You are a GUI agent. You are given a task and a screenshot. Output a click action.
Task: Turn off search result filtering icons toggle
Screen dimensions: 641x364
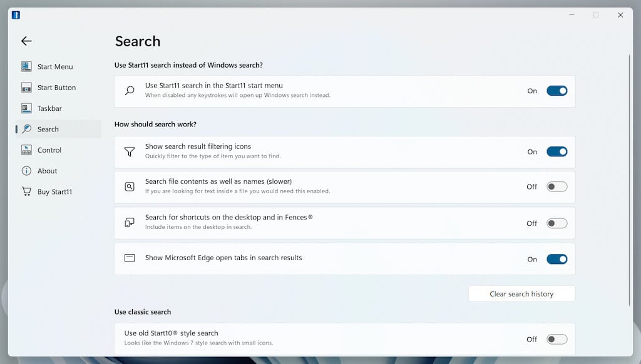[x=556, y=151]
